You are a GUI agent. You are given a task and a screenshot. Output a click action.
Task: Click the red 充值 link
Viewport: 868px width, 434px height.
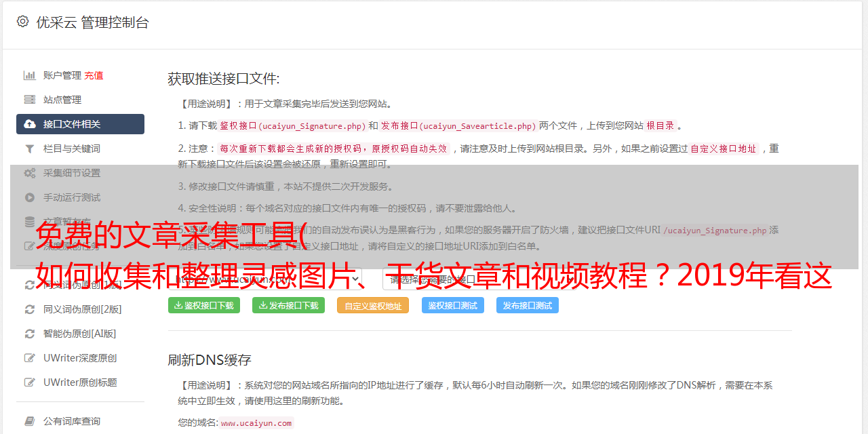(94, 75)
